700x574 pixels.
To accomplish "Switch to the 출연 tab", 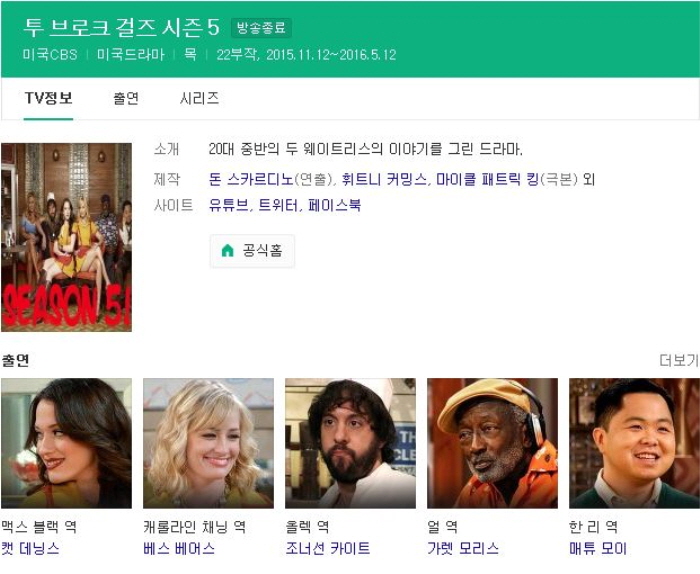I will coord(126,98).
